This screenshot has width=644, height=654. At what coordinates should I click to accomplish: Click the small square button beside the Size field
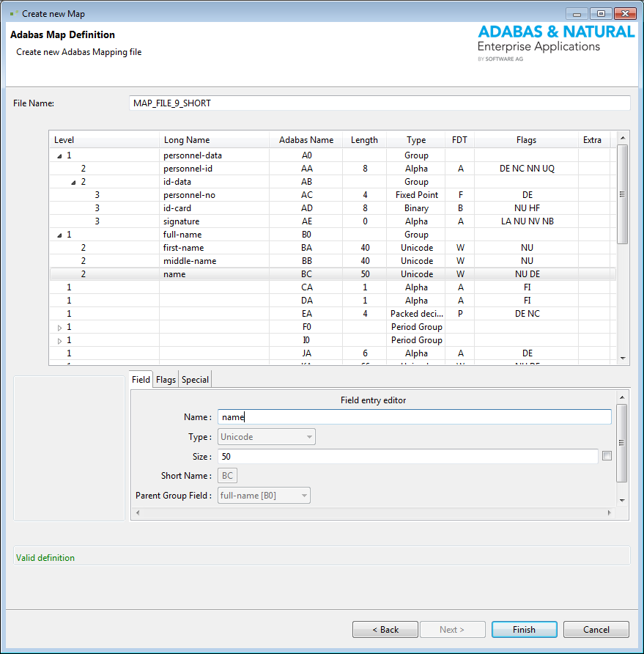tap(607, 455)
